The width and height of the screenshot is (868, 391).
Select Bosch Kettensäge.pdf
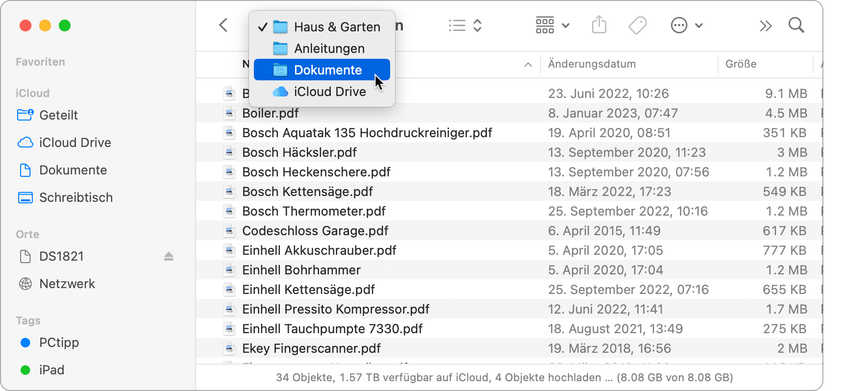307,192
